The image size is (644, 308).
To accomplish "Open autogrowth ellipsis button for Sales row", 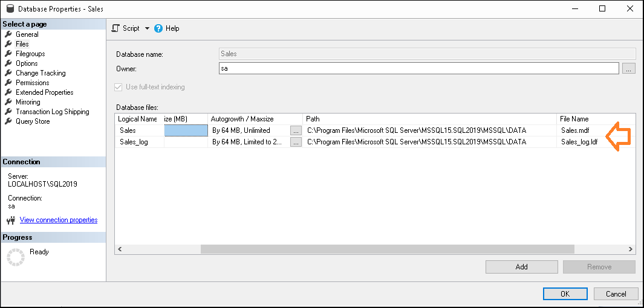I will tap(296, 130).
